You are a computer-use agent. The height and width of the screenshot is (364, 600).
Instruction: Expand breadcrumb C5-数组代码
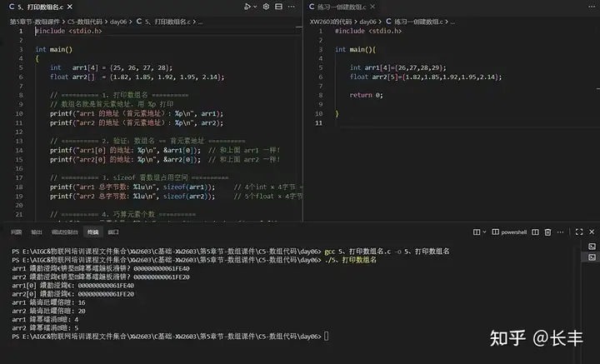click(85, 22)
